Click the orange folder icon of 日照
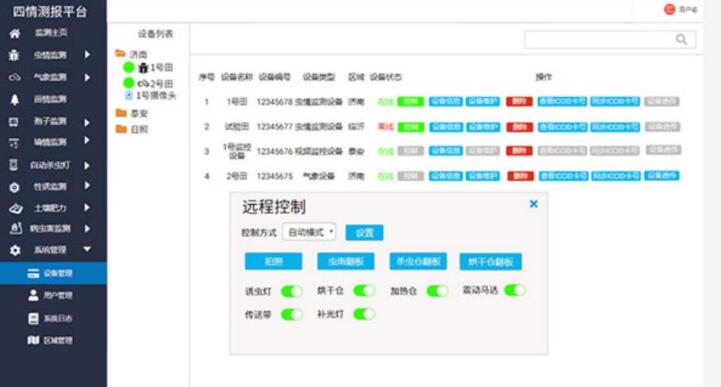 (121, 129)
